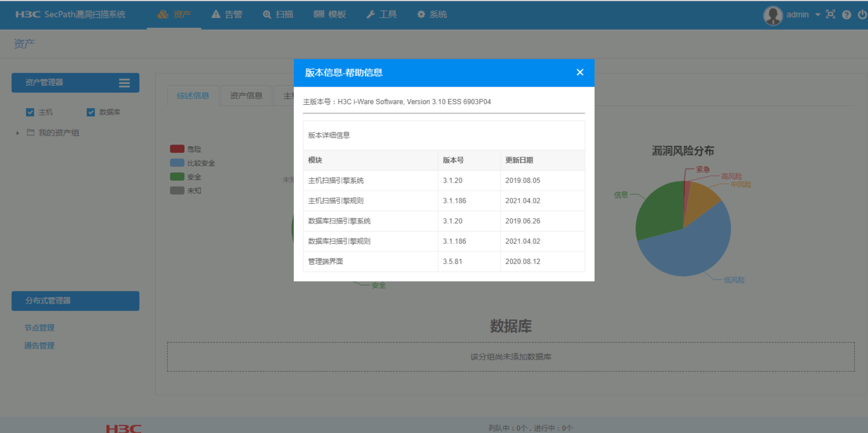Click the red 危险 legend swatch
The width and height of the screenshot is (868, 433).
(x=177, y=149)
